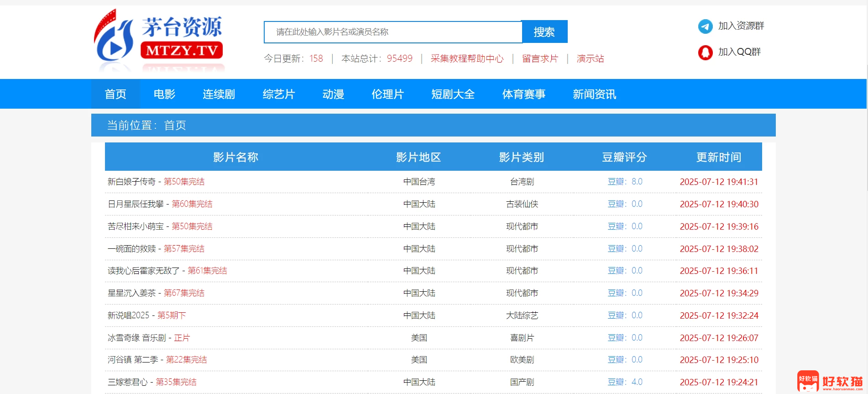Click 豆瓣 0.0 rating for 日月星辰任我攀
Screen dimensions: 868x394
coord(625,204)
